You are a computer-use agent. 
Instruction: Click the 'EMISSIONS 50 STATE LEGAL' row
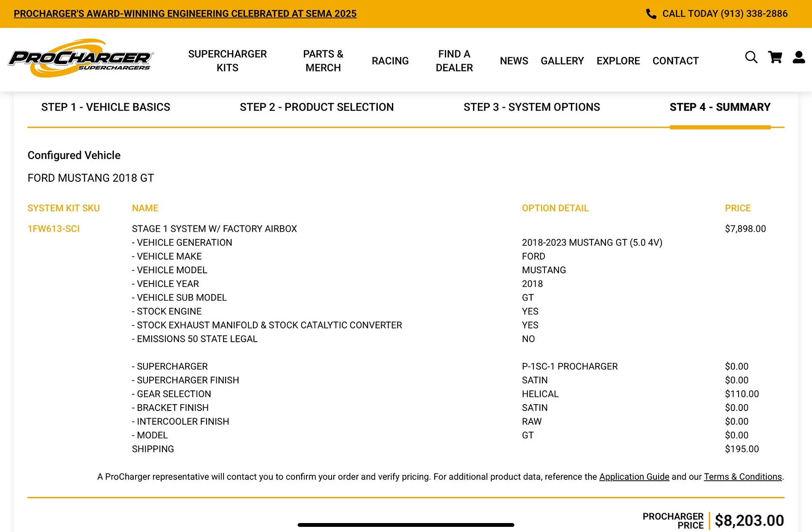pos(194,339)
